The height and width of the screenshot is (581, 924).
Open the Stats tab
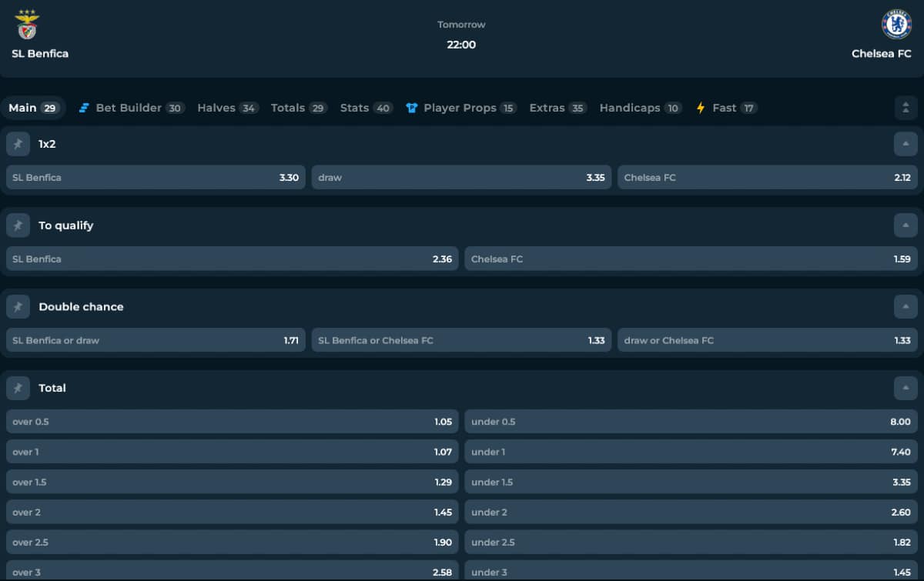(x=367, y=108)
